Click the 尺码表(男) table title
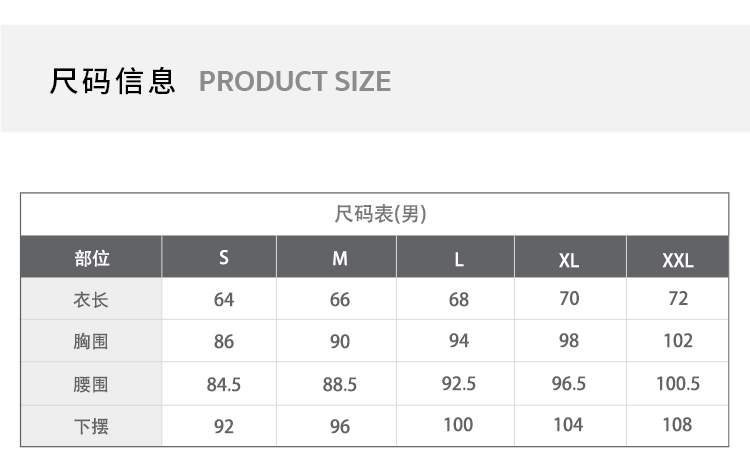Image resolution: width=750 pixels, height=466 pixels. 381,214
